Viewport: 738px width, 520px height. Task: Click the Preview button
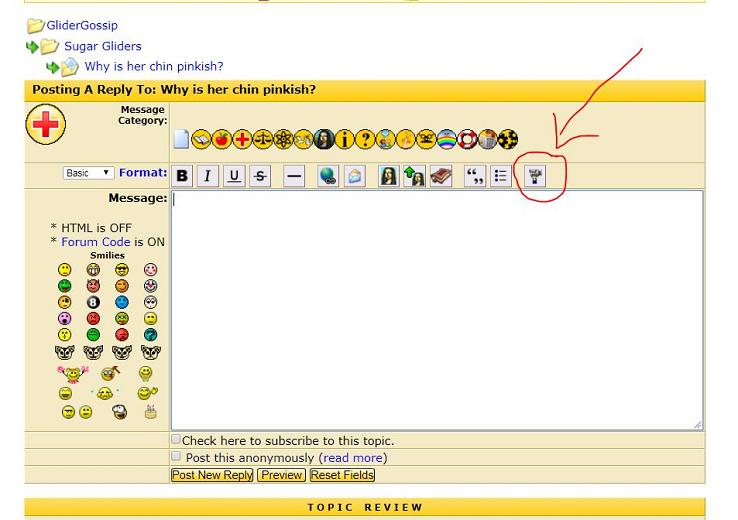[x=281, y=475]
